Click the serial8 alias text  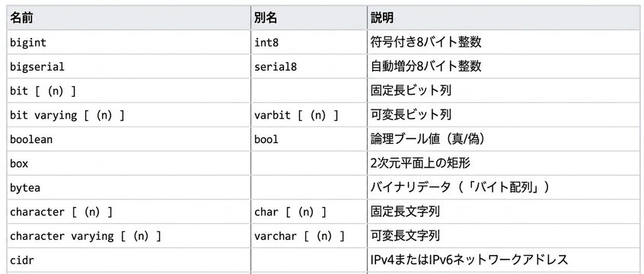click(275, 66)
